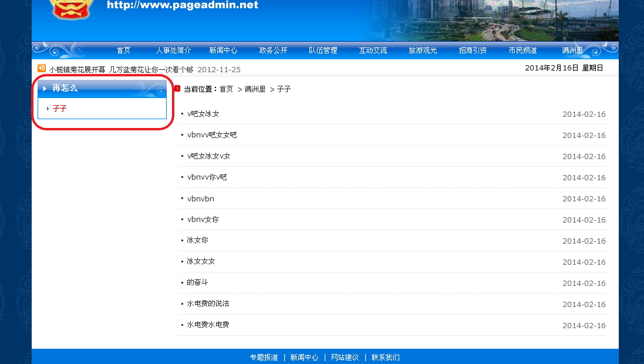Open the article titled 的奋斗

point(197,282)
